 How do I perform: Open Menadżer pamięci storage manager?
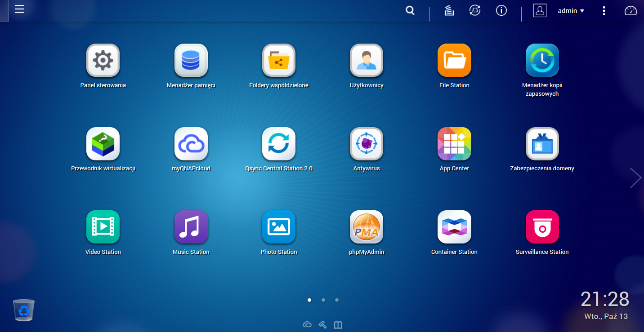(x=191, y=60)
